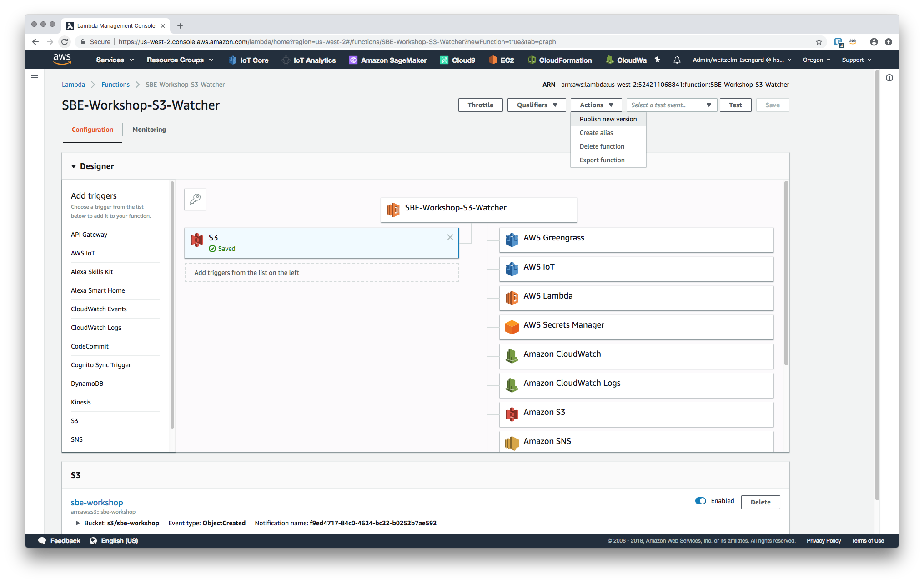Viewport: 924px width, 584px height.
Task: Expand the sbe-workshop bucket details triangle
Action: pyautogui.click(x=77, y=523)
